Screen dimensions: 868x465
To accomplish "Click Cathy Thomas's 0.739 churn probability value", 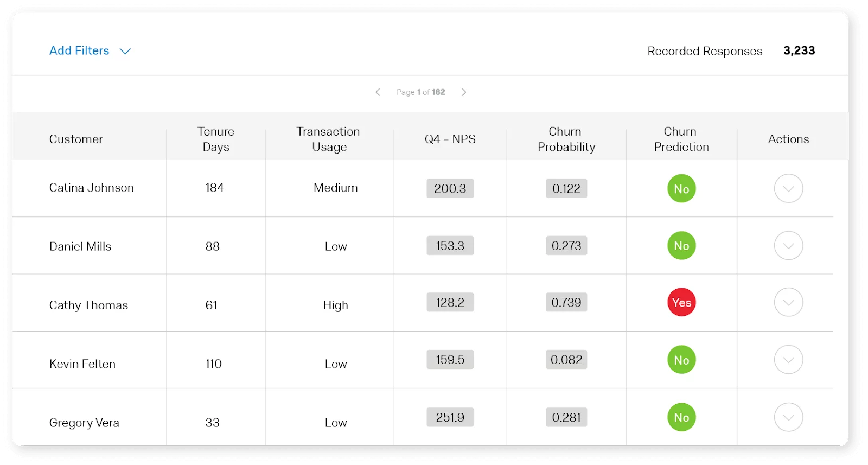I will pos(566,302).
